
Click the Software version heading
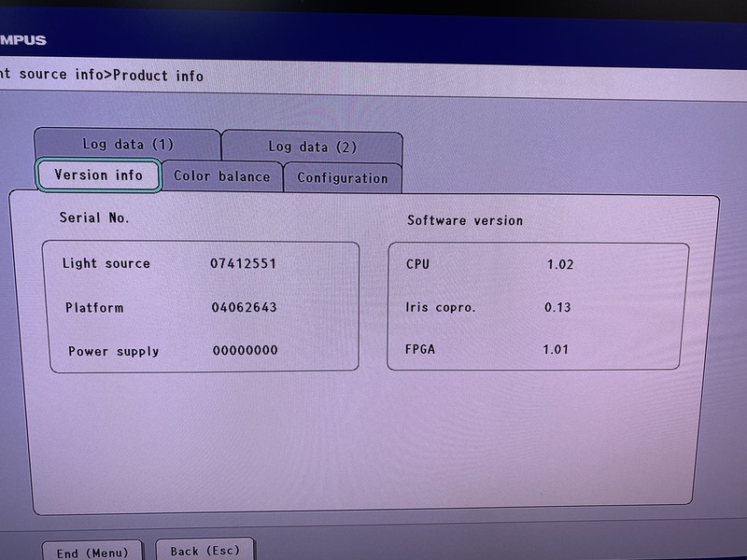(464, 220)
